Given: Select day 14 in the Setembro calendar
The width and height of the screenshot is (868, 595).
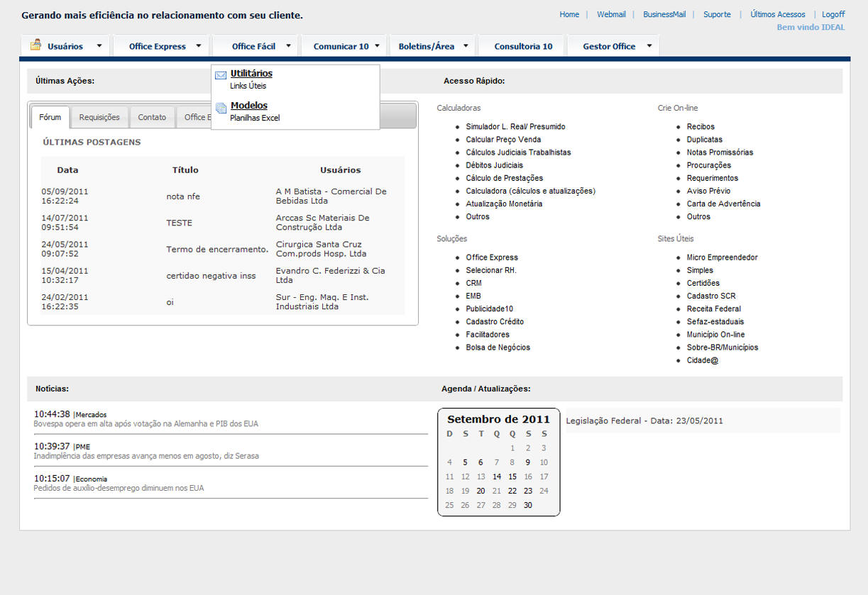Looking at the screenshot, I should tap(497, 477).
